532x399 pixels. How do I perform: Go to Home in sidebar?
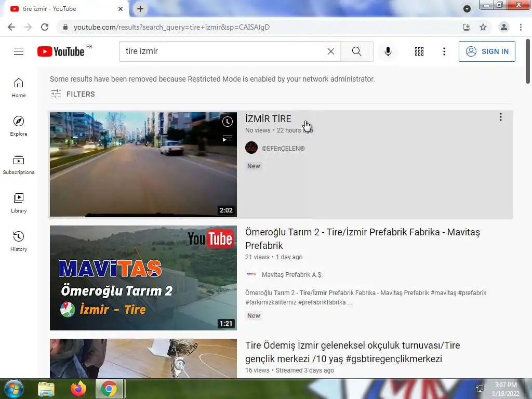(19, 88)
